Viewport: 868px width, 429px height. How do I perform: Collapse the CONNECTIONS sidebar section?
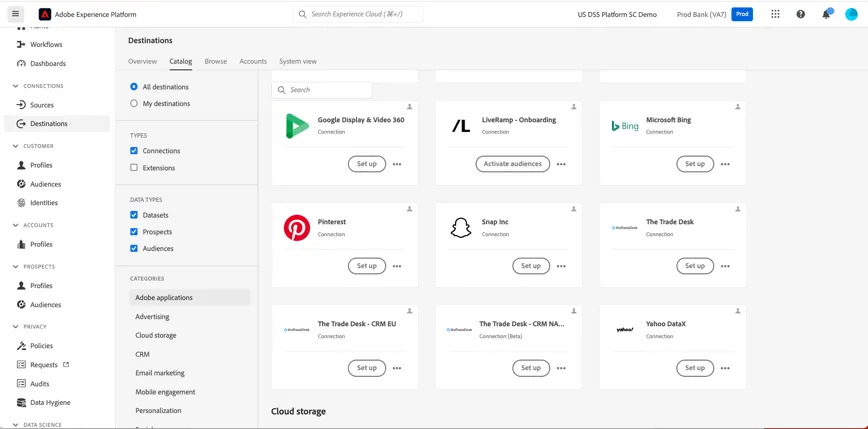pyautogui.click(x=15, y=86)
